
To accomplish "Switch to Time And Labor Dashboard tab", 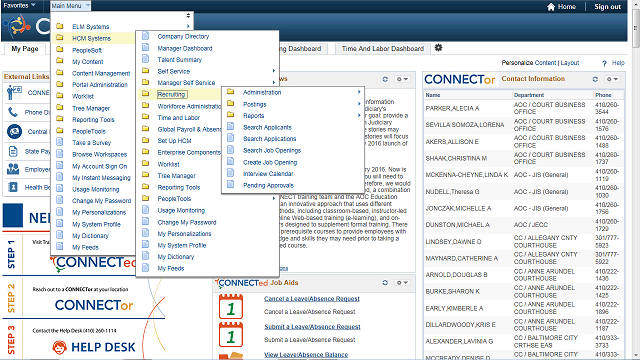I will click(383, 49).
